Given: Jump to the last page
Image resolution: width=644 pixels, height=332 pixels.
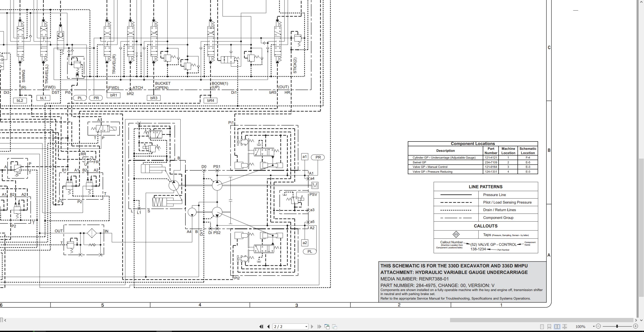Looking at the screenshot, I should pos(319,326).
